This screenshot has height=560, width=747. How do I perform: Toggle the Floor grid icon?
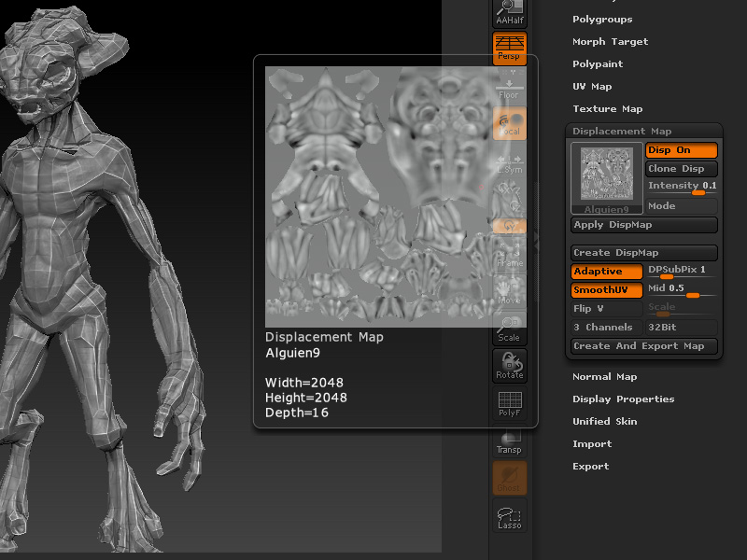pos(509,88)
